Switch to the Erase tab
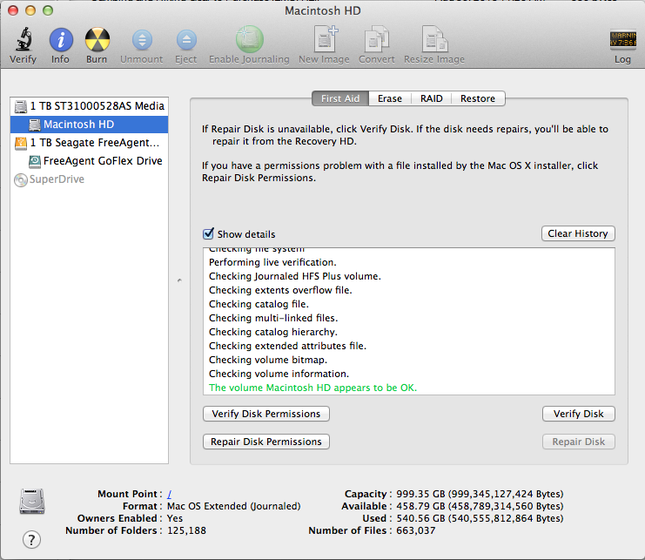Image resolution: width=645 pixels, height=560 pixels. [x=390, y=99]
